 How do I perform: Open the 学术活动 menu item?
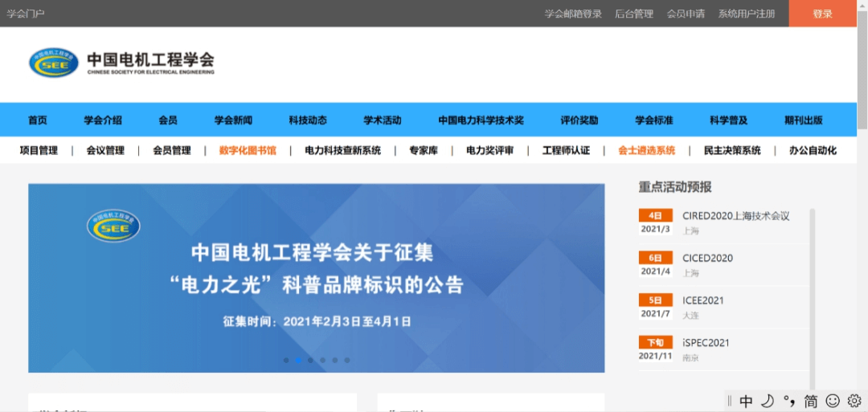(383, 120)
